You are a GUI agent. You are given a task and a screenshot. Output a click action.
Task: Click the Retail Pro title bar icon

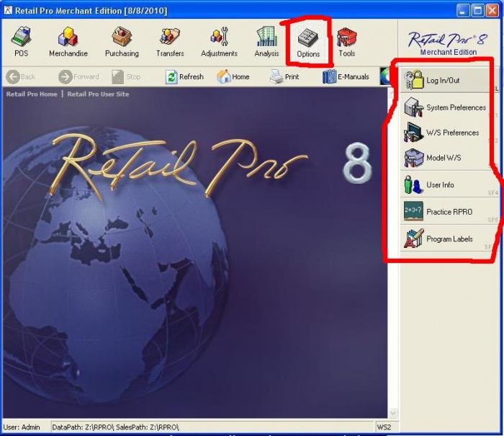click(8, 10)
